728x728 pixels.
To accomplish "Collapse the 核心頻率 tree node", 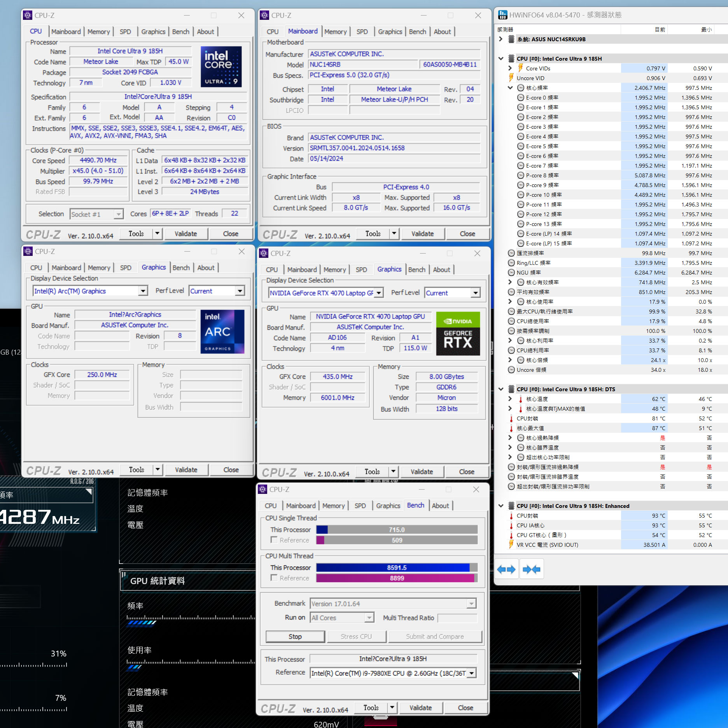I will click(x=510, y=87).
